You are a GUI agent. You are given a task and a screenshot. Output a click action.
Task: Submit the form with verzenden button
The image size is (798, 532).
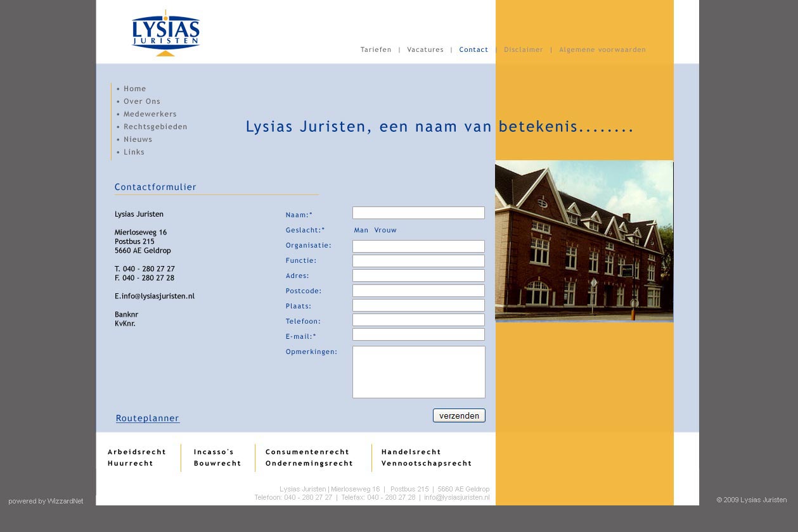(459, 415)
